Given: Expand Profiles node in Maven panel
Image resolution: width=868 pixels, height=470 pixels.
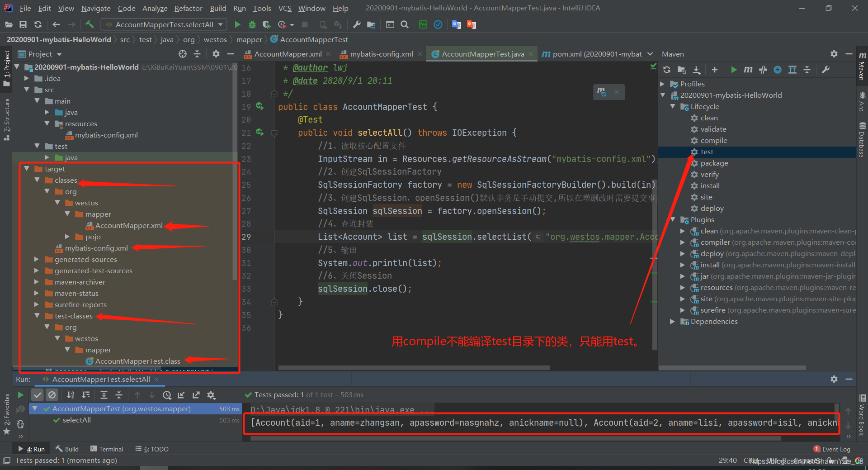Looking at the screenshot, I should (662, 84).
